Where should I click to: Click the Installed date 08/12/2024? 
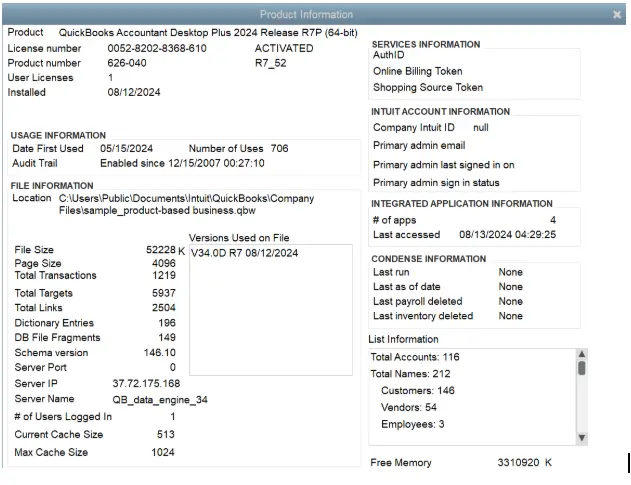click(134, 92)
